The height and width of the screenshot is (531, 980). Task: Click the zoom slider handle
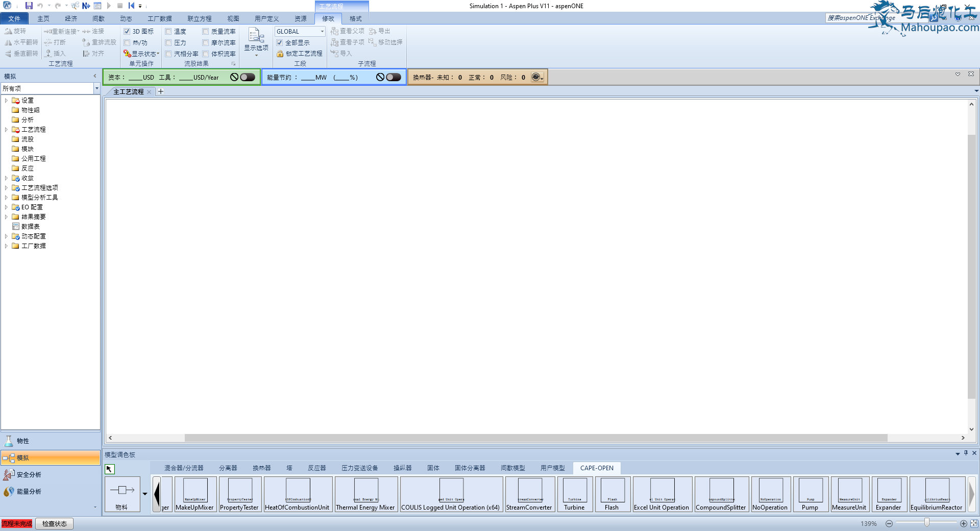click(x=927, y=523)
